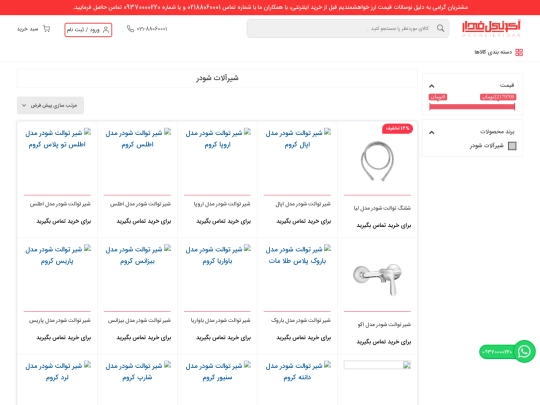Open شیر توالت شودر مدل اروپا کروم link
Image resolution: width=540 pixels, height=405 pixels.
(217, 138)
